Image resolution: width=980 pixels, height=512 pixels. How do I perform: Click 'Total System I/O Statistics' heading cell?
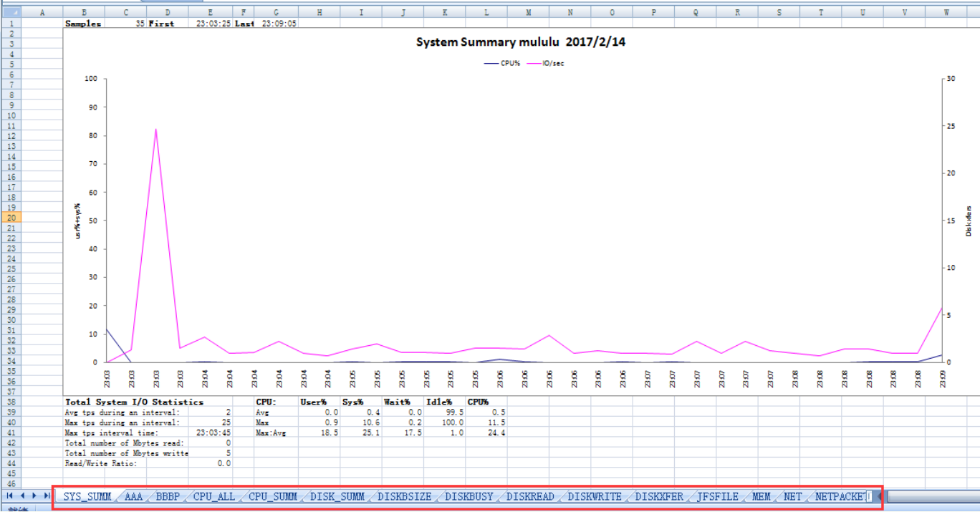click(x=134, y=402)
